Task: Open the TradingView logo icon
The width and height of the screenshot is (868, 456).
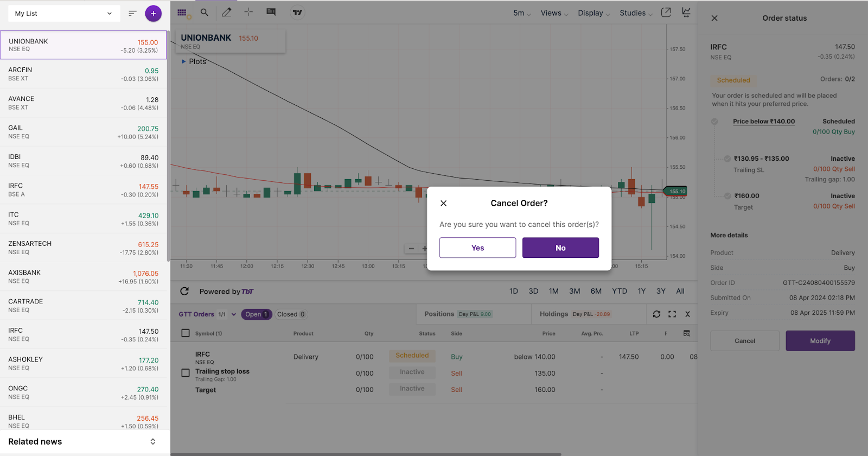Action: pos(297,12)
